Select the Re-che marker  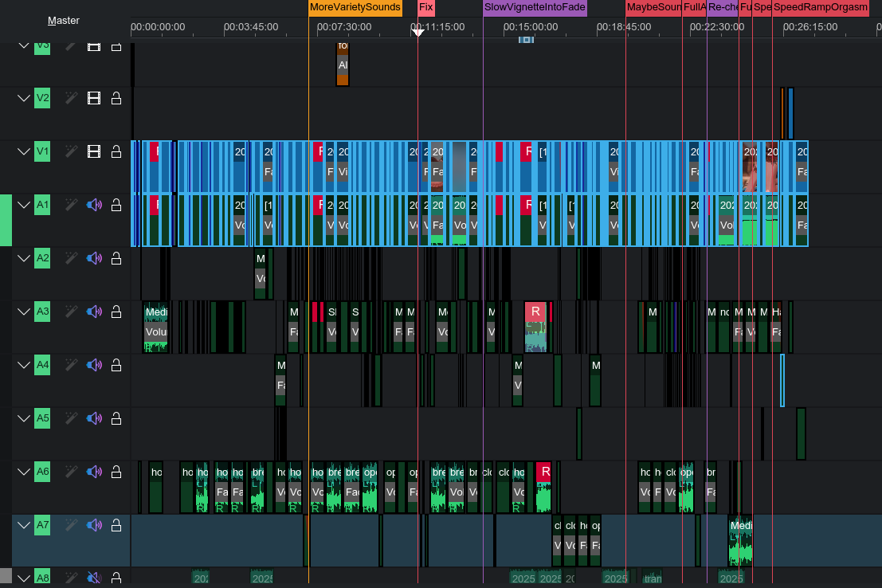pos(723,7)
